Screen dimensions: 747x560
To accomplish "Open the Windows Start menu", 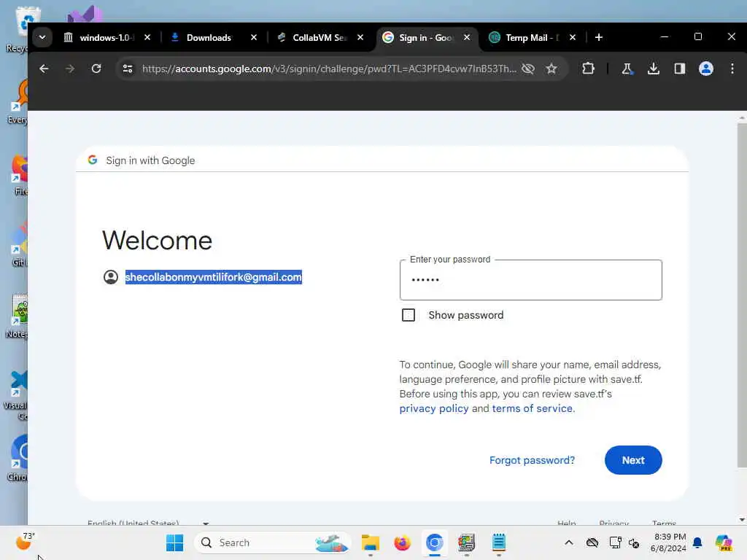I will coord(174,542).
